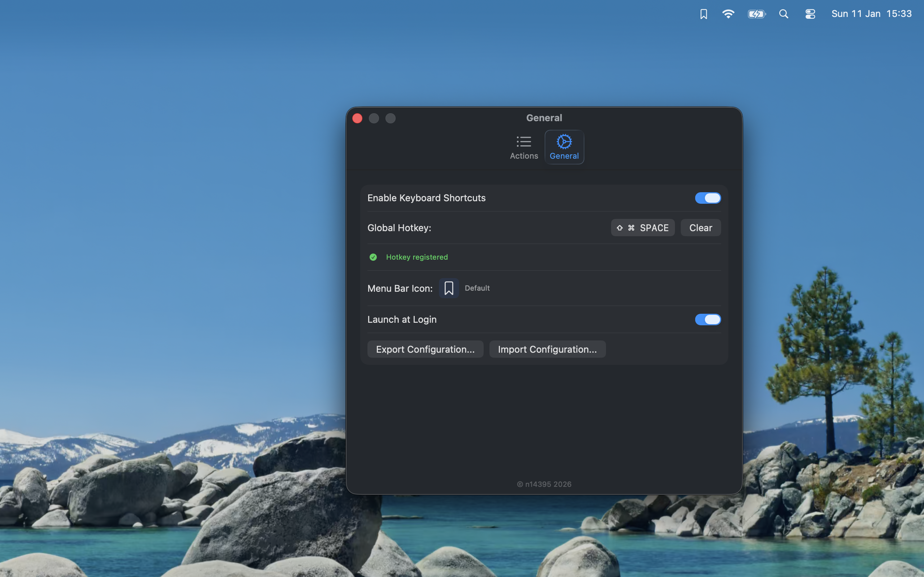Click the battery charging indicator

pos(757,14)
